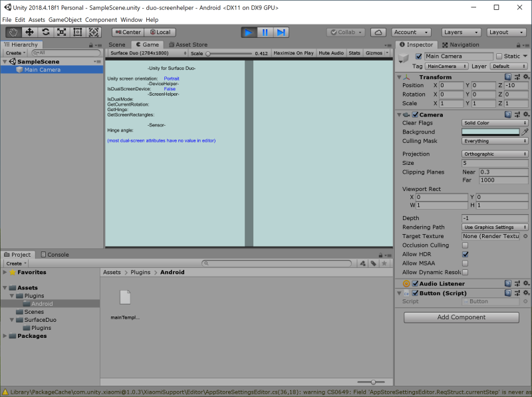Click the Add Component button

coord(460,317)
